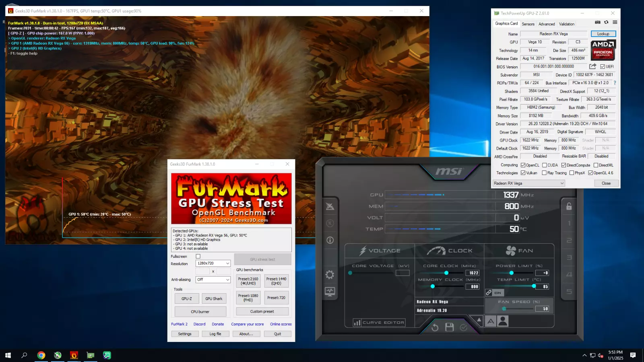The height and width of the screenshot is (362, 644).
Task: Click the BIOS share/export icon in GPU-Z
Action: pyautogui.click(x=592, y=66)
